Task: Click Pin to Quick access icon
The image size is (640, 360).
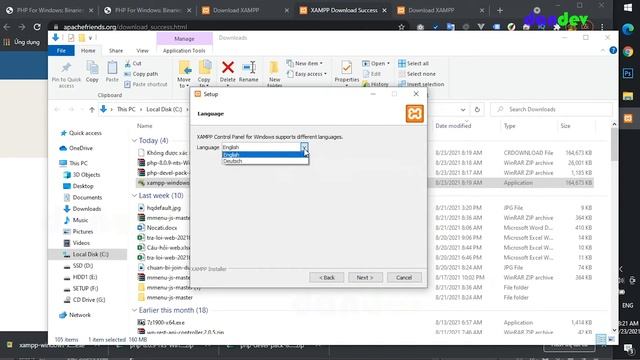Action: [x=66, y=68]
